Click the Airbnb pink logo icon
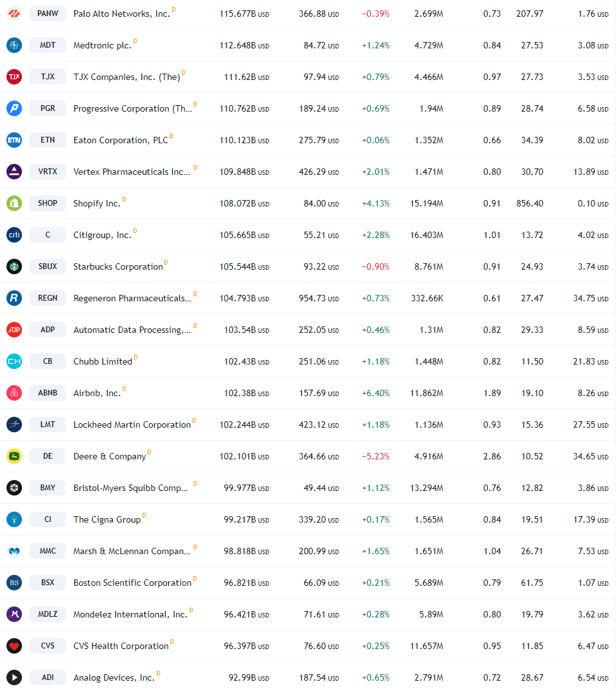 (14, 393)
